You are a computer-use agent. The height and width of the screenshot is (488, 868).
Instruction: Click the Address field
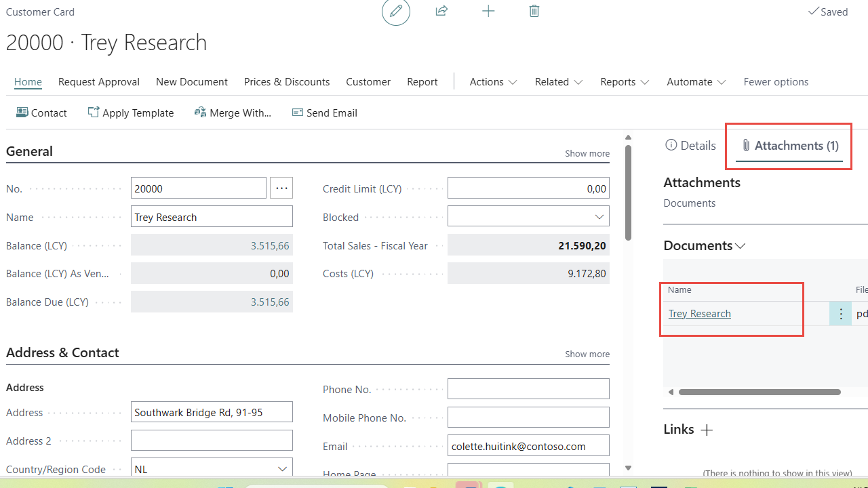click(x=212, y=412)
